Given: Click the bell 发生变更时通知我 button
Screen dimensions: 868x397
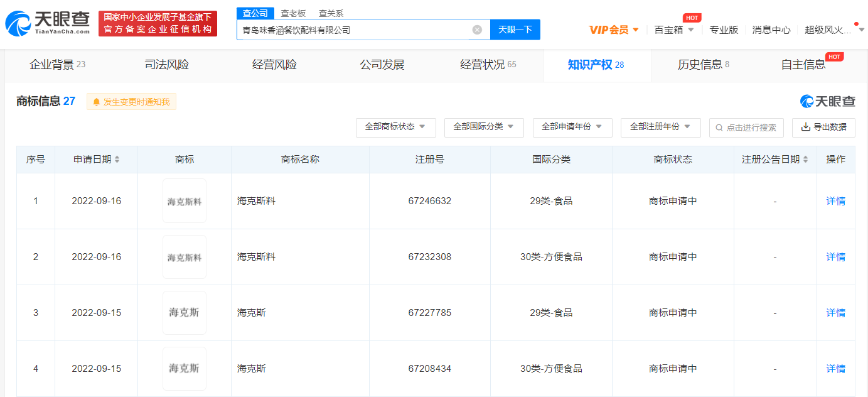Looking at the screenshot, I should pos(132,102).
